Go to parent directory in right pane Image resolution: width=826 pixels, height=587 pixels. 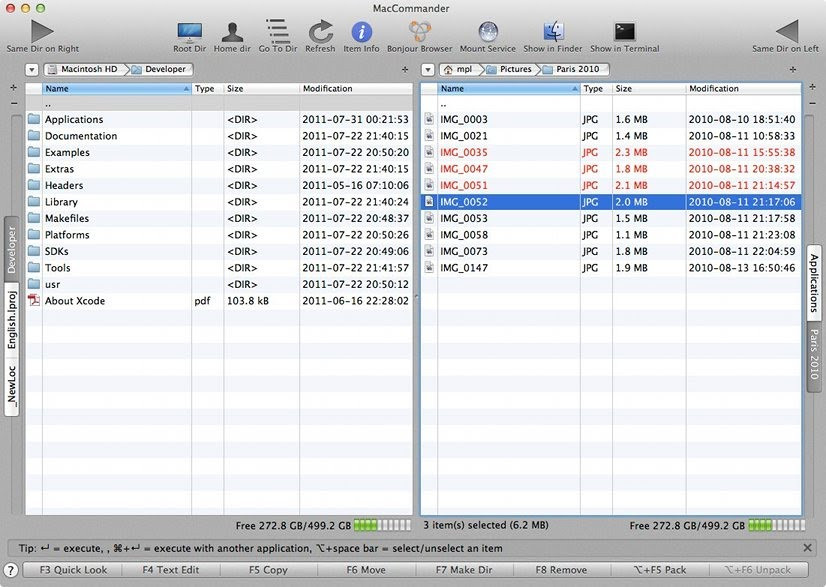tap(612, 104)
